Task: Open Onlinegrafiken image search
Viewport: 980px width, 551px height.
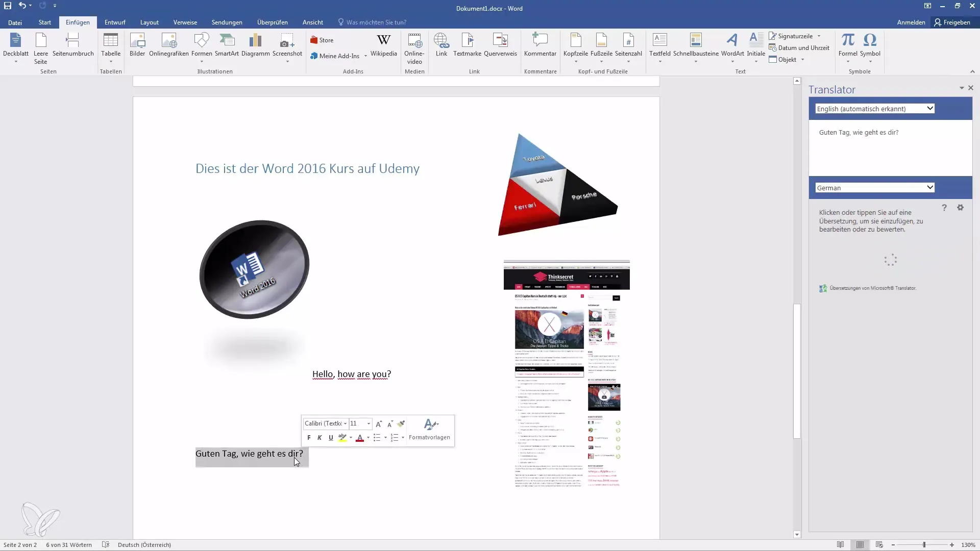Action: (x=169, y=45)
